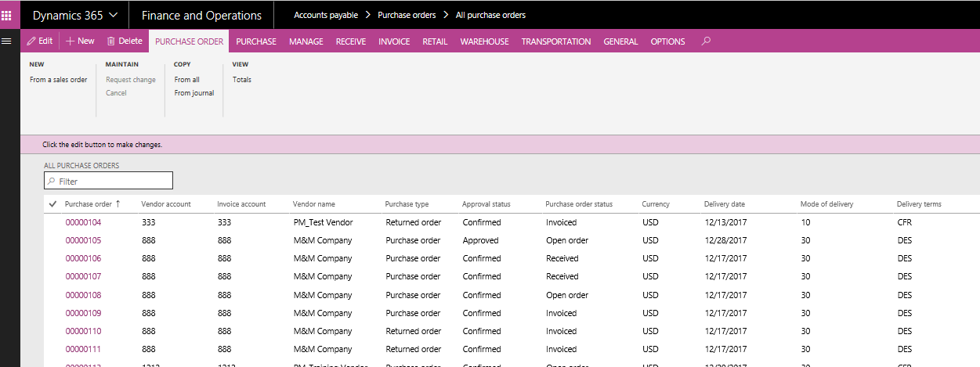Copy From journal option
Screen dimensions: 980x367
[193, 93]
